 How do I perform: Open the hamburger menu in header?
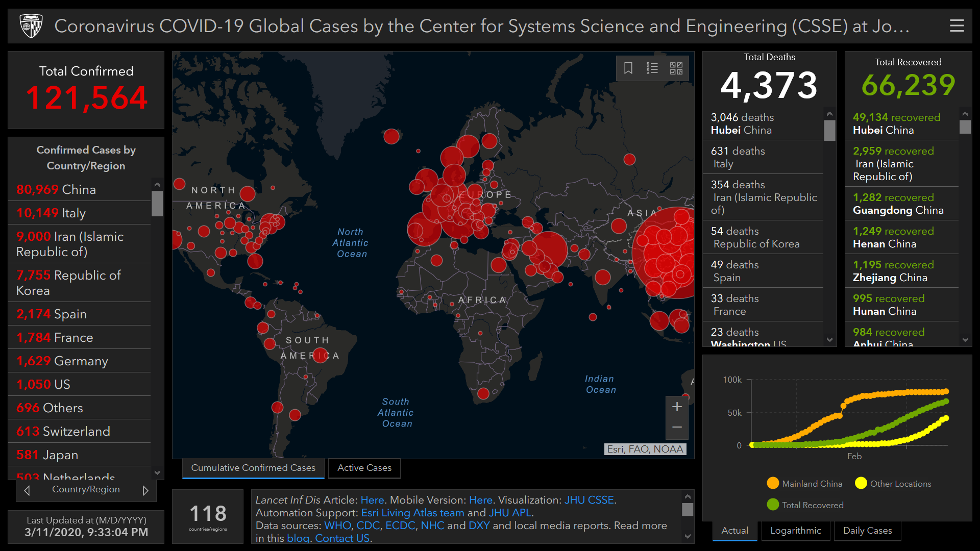coord(957,26)
